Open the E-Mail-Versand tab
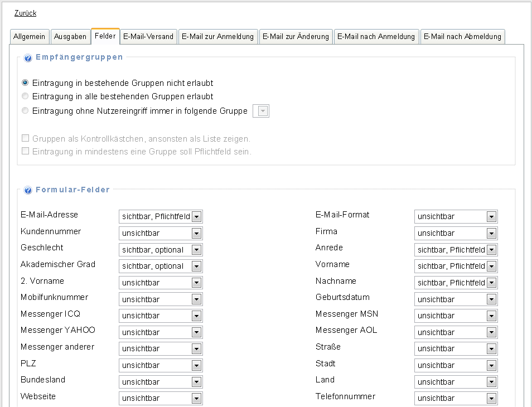Image resolution: width=532 pixels, height=407 pixels. (148, 37)
